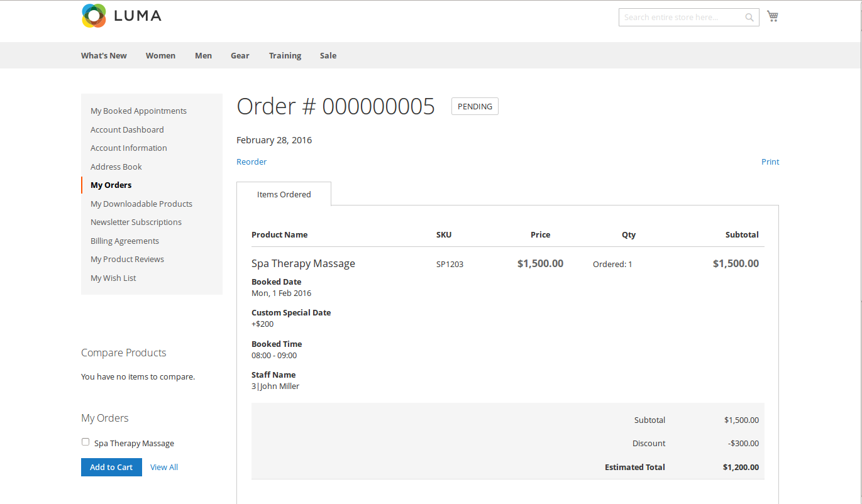The height and width of the screenshot is (504, 862).
Task: Open the Training menu
Action: click(285, 56)
